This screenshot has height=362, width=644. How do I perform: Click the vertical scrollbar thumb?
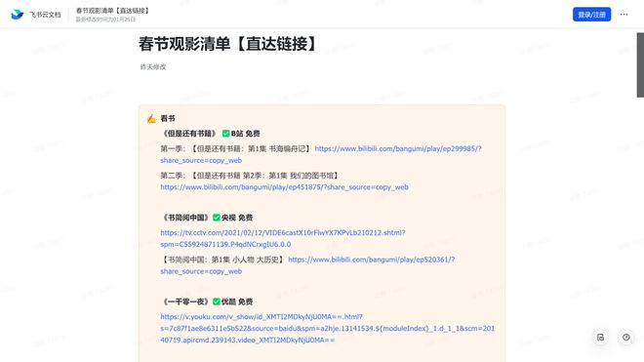pyautogui.click(x=640, y=65)
